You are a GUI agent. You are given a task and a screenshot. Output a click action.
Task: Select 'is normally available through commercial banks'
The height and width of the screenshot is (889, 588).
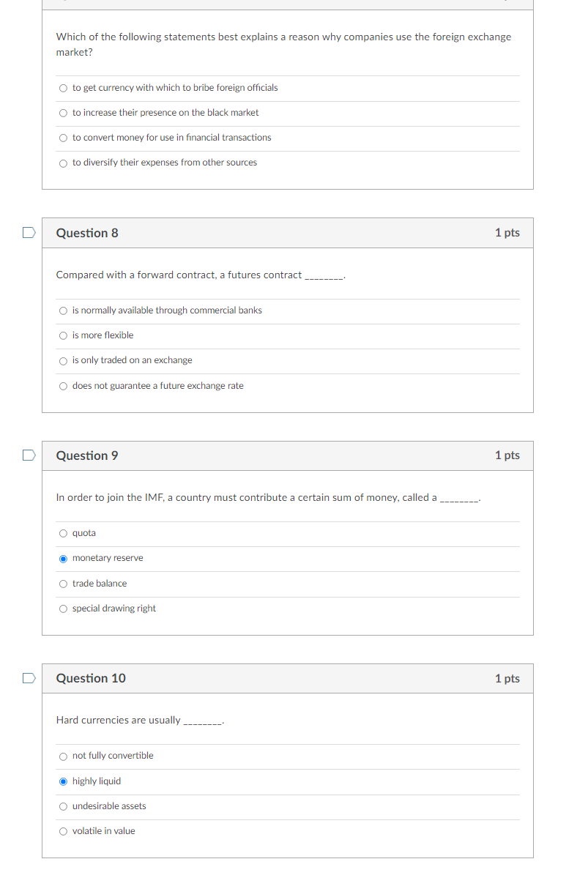pyautogui.click(x=64, y=311)
